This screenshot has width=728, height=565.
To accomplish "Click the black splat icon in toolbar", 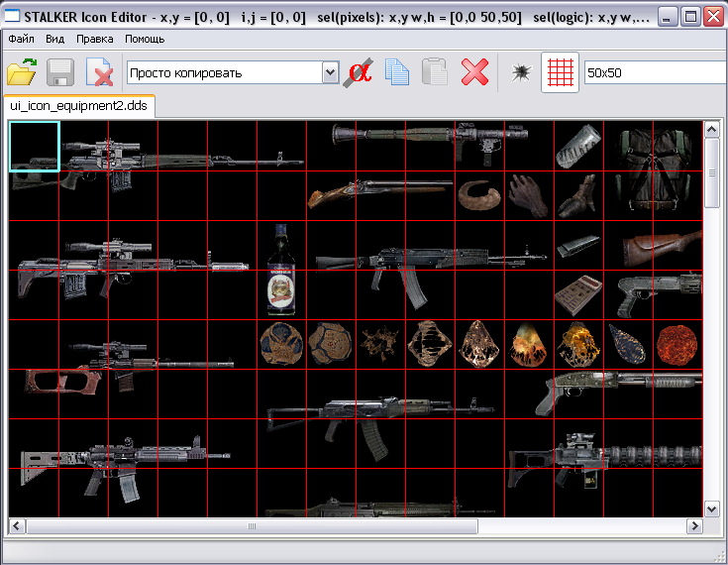I will (x=521, y=72).
